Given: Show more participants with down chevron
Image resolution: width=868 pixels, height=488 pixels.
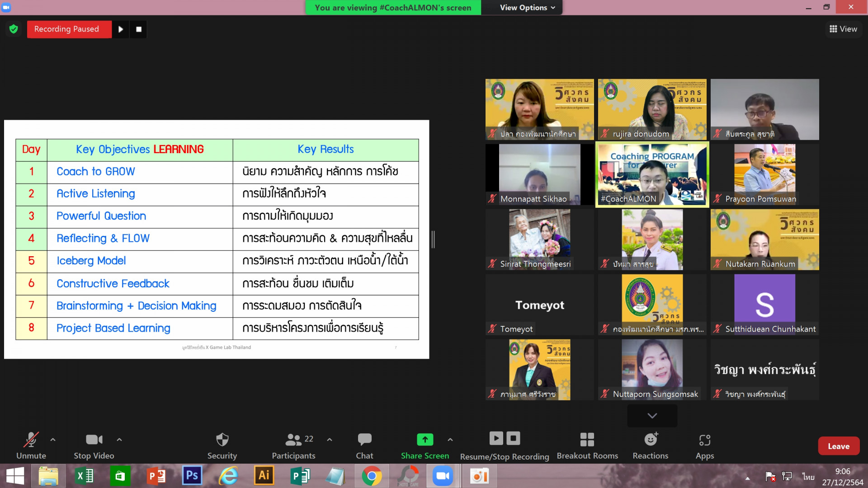Looking at the screenshot, I should pos(652,416).
